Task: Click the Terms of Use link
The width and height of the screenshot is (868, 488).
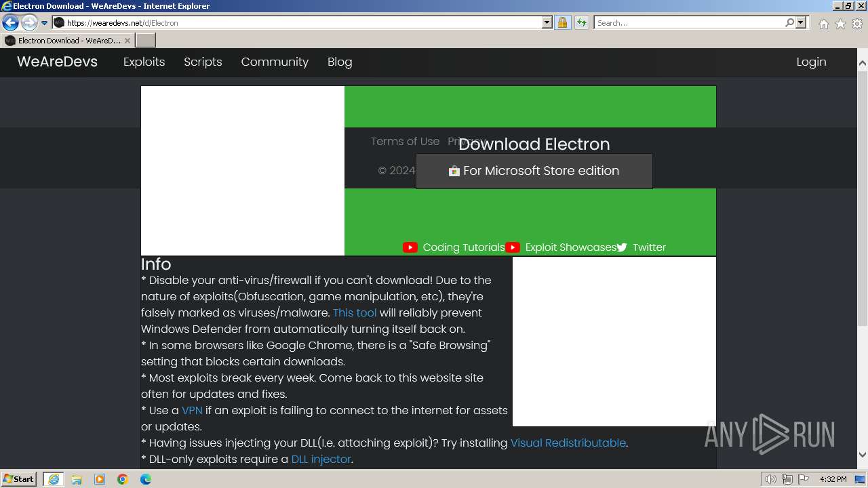Action: pos(405,141)
